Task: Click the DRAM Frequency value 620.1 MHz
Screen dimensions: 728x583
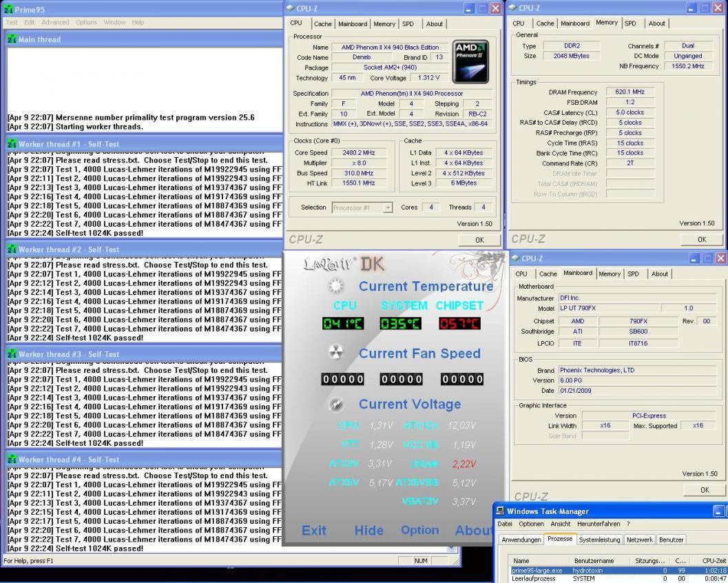Action: 630,92
